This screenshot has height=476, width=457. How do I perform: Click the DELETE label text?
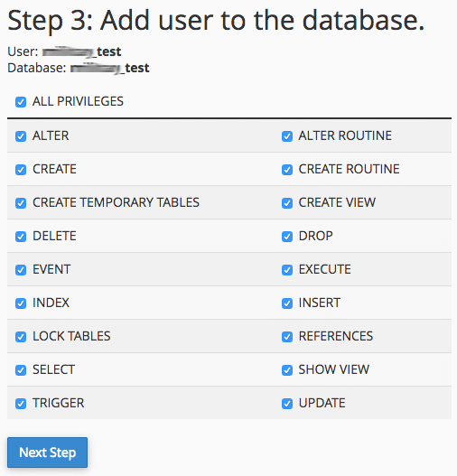54,236
